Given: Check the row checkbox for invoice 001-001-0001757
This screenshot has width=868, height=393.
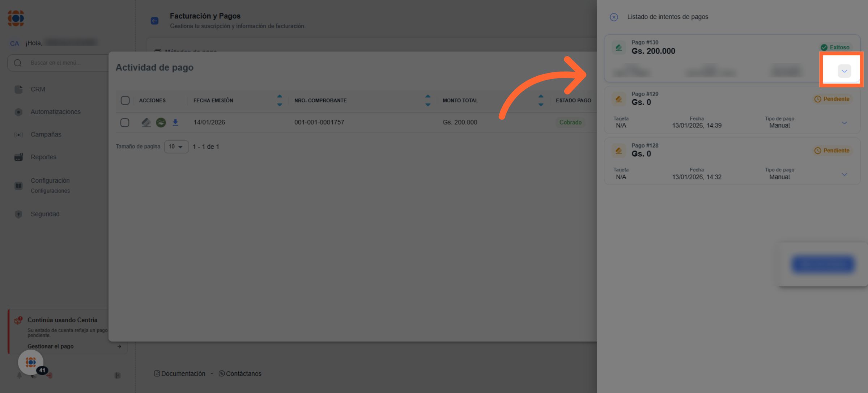Looking at the screenshot, I should (x=125, y=122).
